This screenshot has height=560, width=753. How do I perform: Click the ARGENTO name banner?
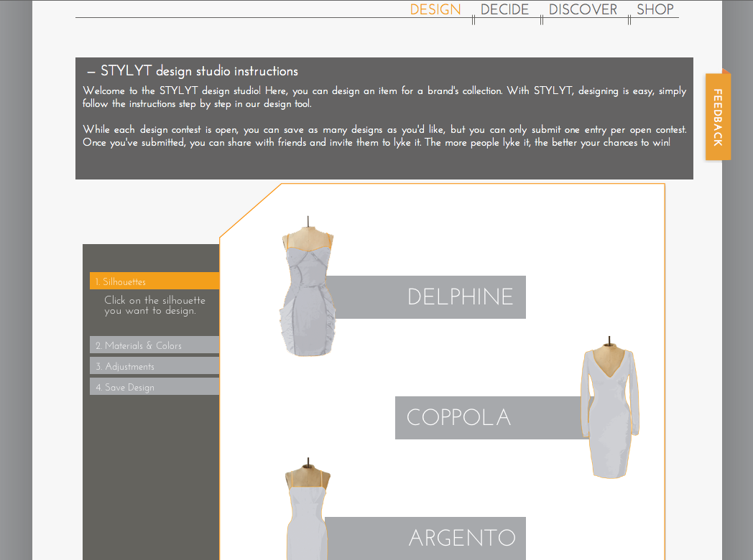click(425, 538)
